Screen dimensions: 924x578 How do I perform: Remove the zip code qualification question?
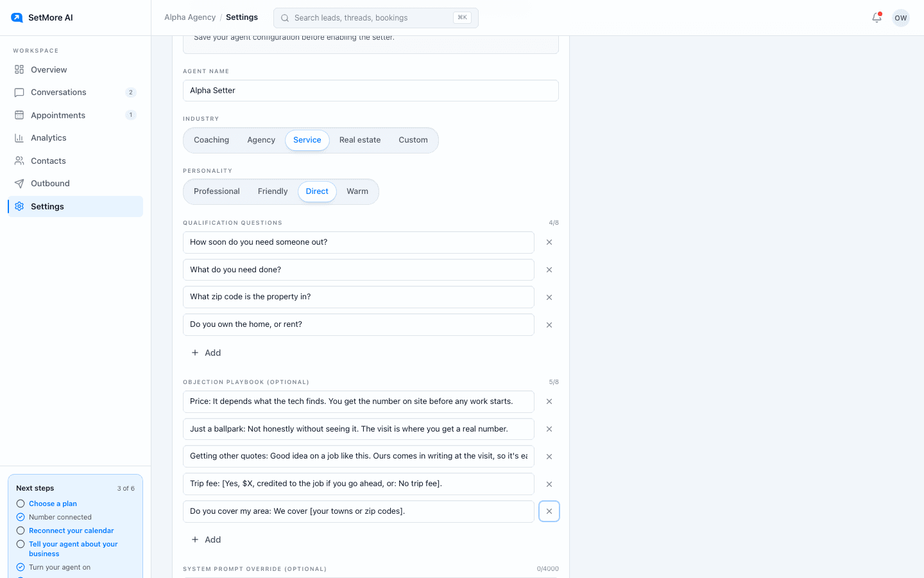pos(549,297)
